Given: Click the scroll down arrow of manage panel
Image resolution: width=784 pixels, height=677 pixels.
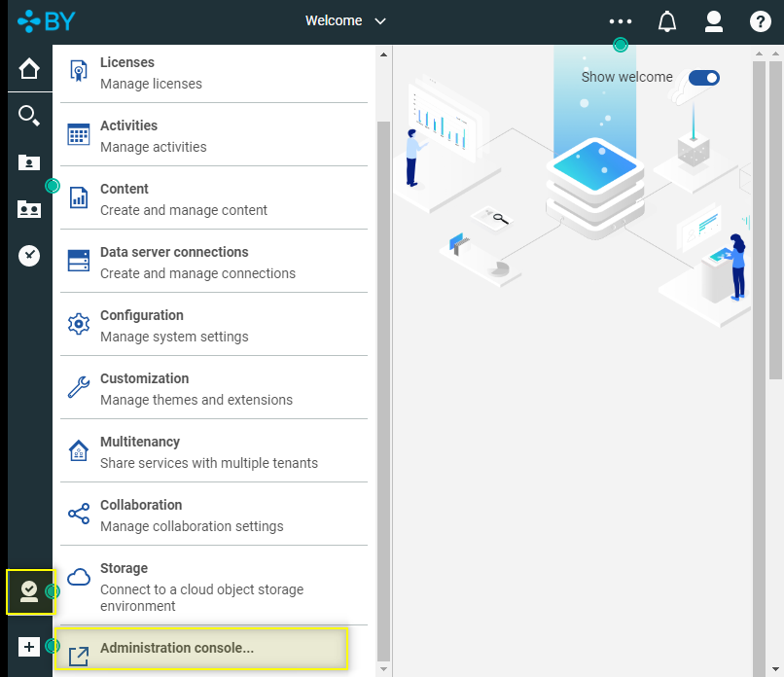Looking at the screenshot, I should point(383,669).
